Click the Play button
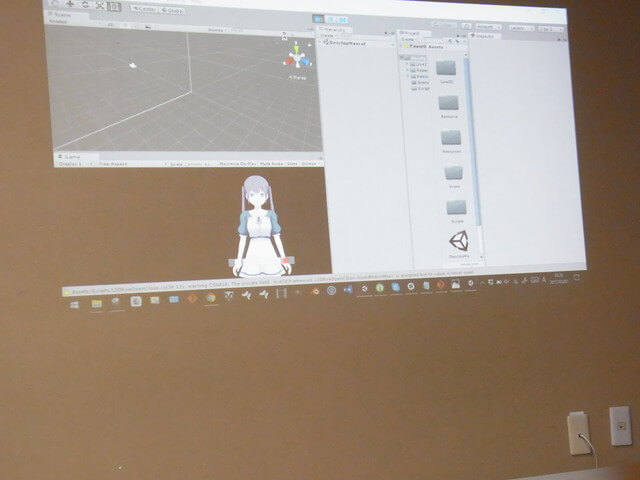 318,19
